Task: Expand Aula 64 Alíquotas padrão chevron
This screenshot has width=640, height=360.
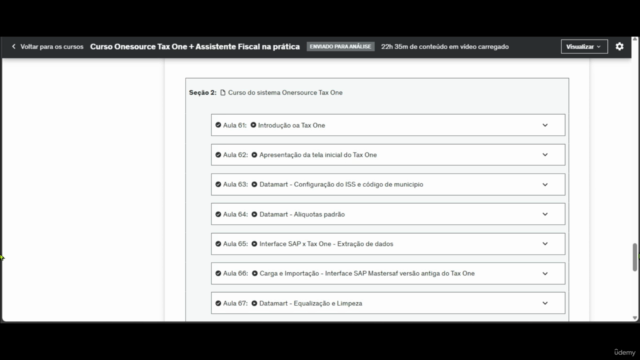Action: 545,214
